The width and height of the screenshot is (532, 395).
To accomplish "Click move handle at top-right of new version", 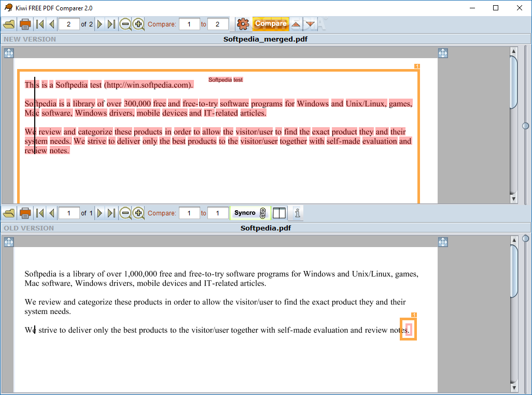I will click(x=443, y=53).
